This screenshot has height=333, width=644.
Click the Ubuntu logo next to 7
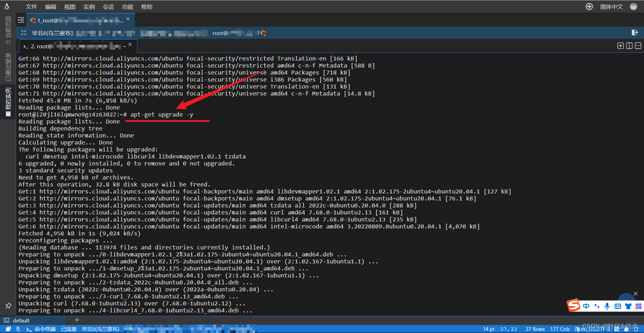pos(264,33)
